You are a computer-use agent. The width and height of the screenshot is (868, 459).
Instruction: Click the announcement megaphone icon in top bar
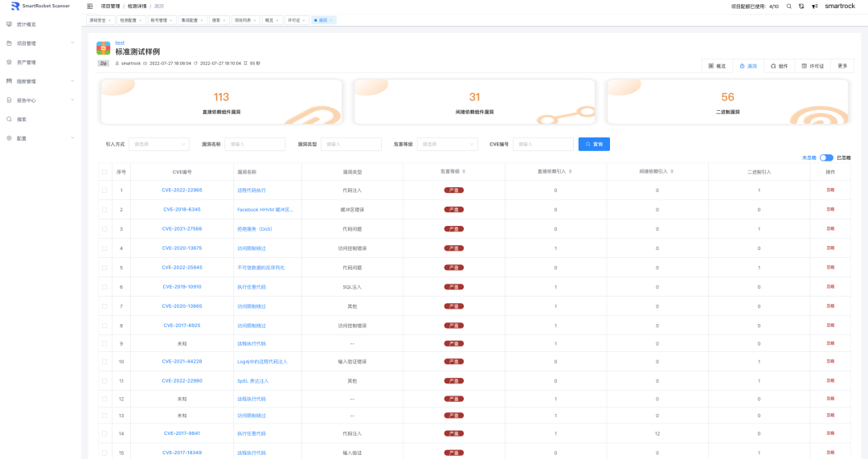[814, 6]
